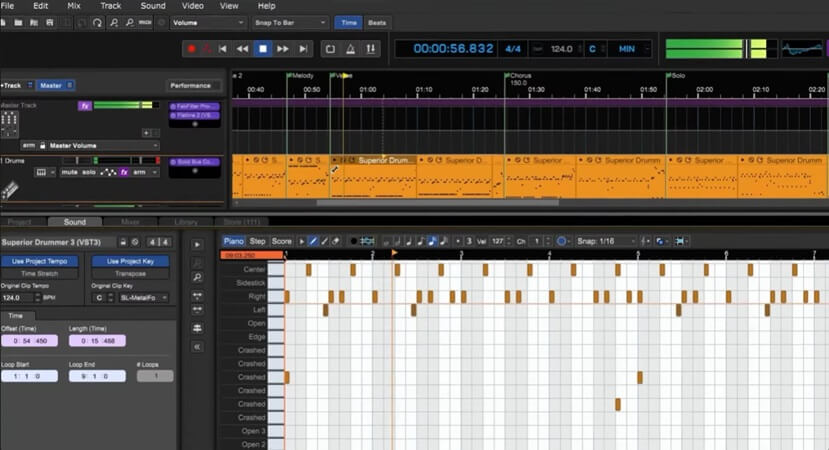
Task: Select the Sound tab in bottom panel
Action: click(x=75, y=222)
